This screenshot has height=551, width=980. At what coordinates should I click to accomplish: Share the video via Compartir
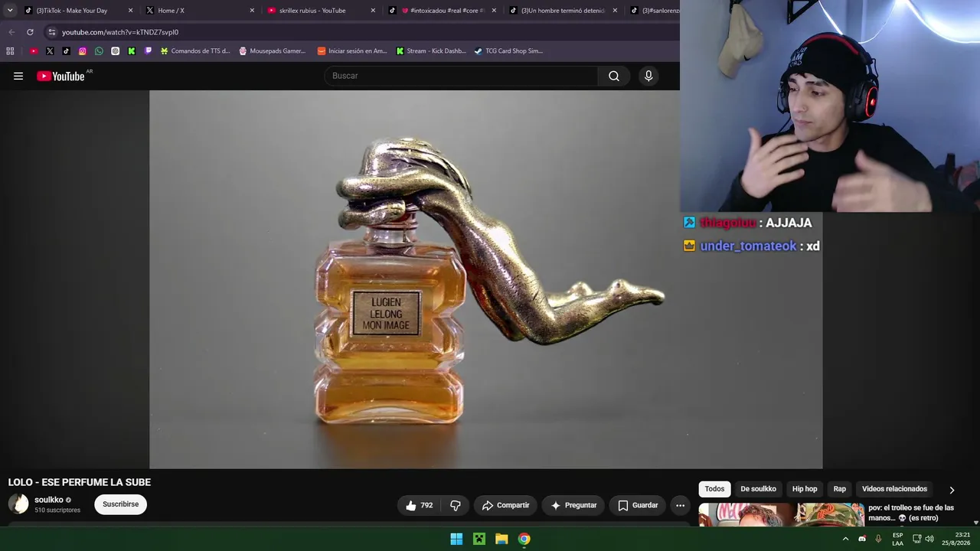point(505,505)
